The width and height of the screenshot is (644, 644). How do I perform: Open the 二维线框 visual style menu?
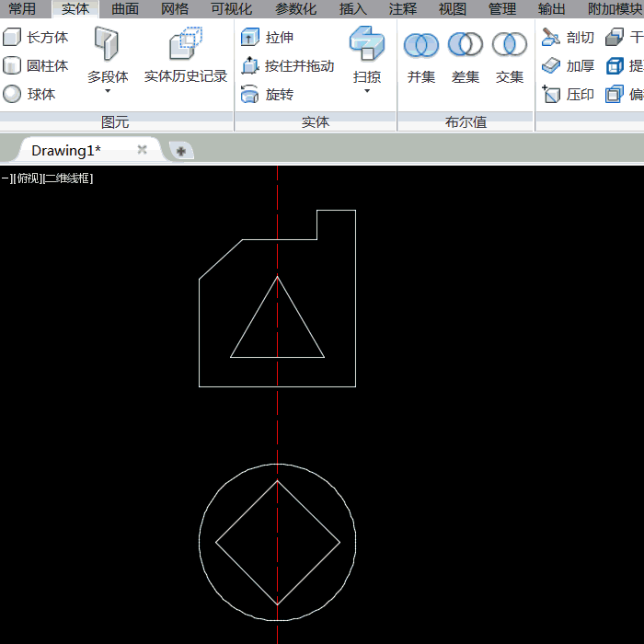[x=68, y=178]
